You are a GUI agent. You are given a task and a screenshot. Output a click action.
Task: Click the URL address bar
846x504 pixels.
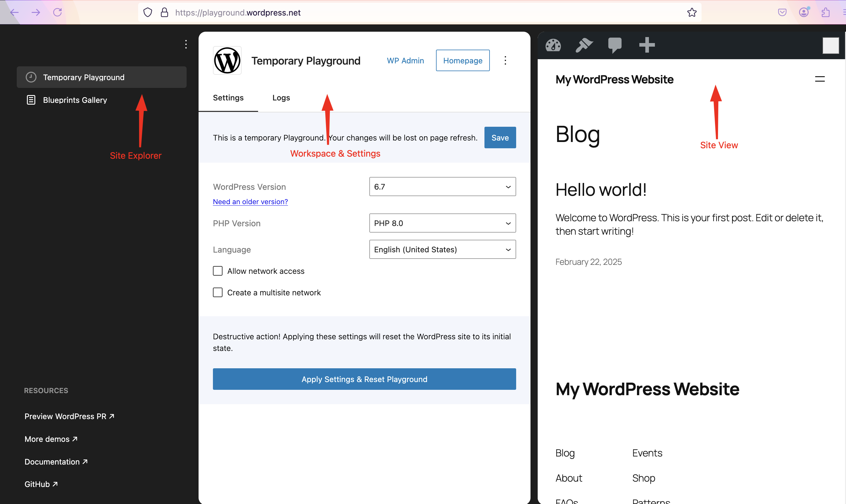coord(420,13)
